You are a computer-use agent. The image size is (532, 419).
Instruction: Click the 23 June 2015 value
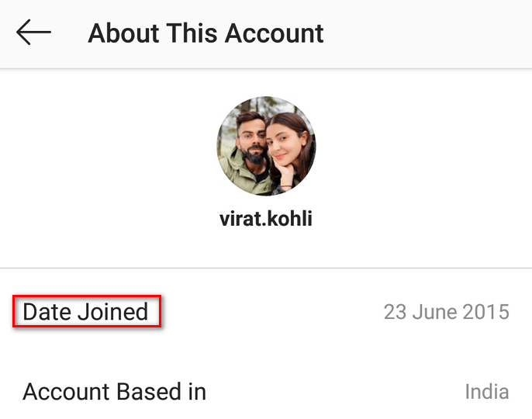pos(447,312)
